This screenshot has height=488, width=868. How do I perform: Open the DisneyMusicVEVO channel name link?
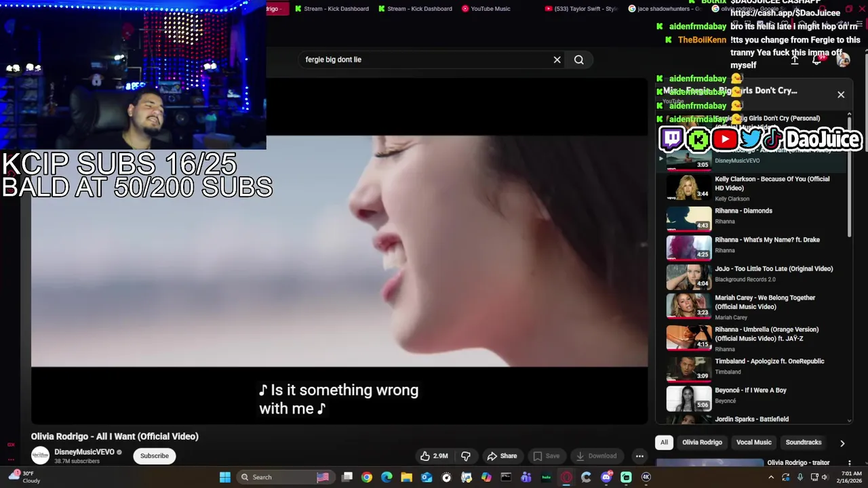click(85, 452)
